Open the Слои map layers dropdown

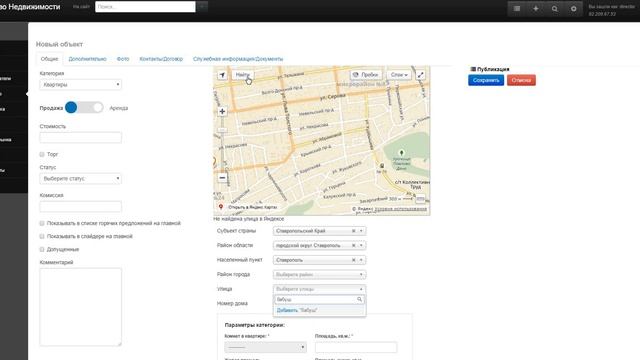(x=399, y=75)
